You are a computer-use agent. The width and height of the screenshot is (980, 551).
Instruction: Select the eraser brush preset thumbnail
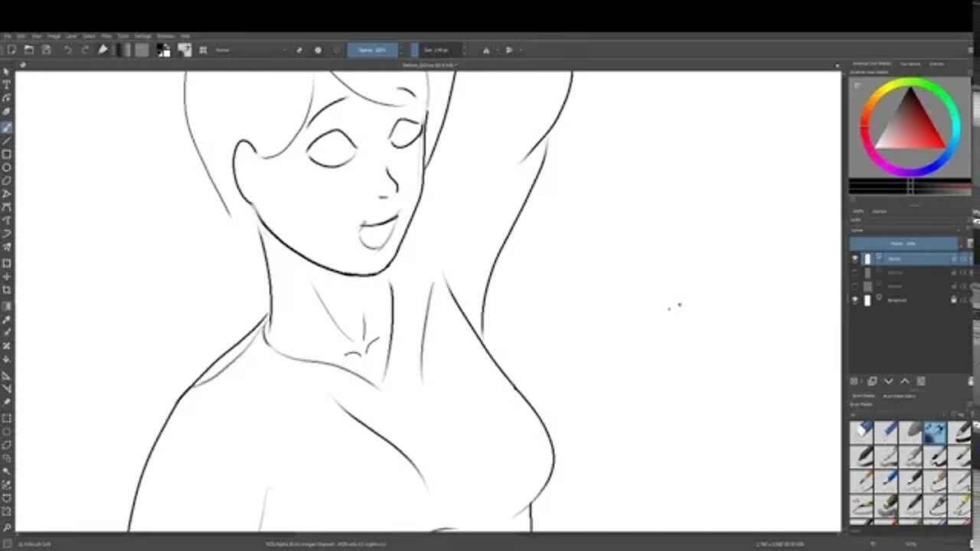(x=862, y=432)
